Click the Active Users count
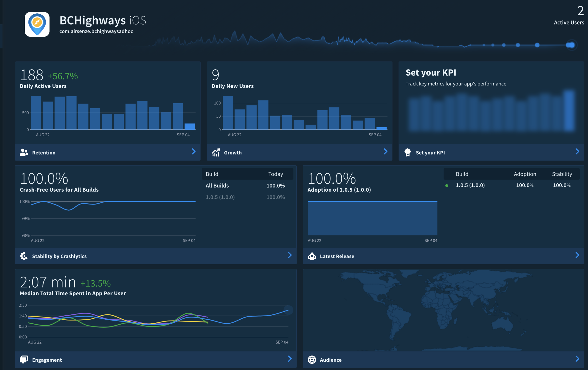The height and width of the screenshot is (370, 588). coord(580,11)
